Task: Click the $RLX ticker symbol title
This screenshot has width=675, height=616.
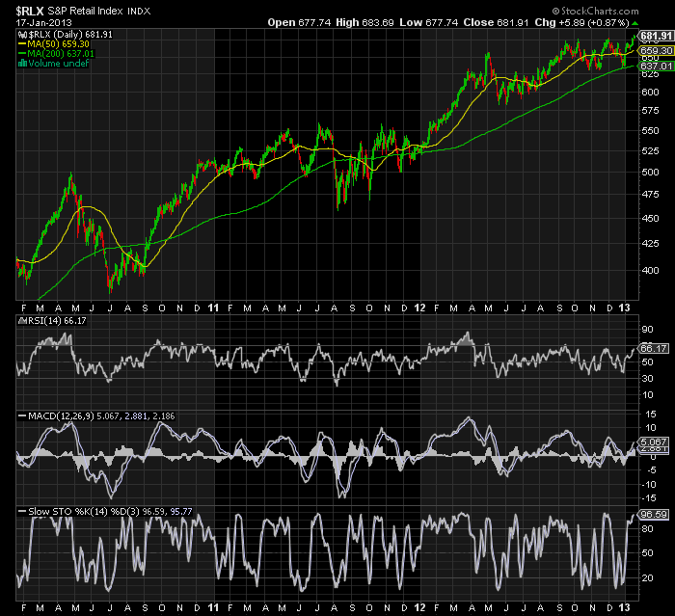Action: [30, 11]
